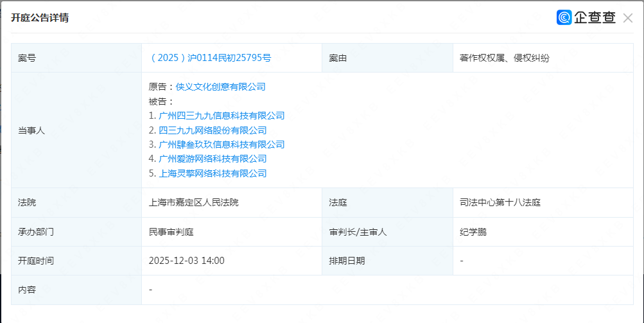
Task: Click the 当事人 row label
Action: click(x=31, y=130)
